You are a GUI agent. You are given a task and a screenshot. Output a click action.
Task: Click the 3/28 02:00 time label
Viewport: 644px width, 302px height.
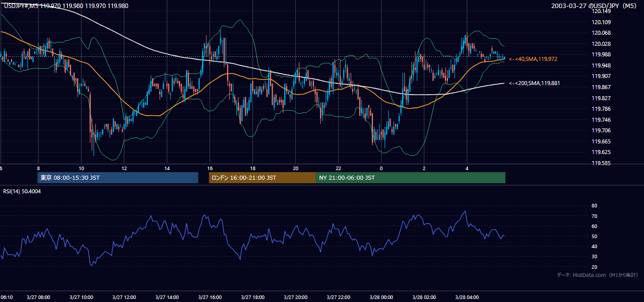coord(425,297)
